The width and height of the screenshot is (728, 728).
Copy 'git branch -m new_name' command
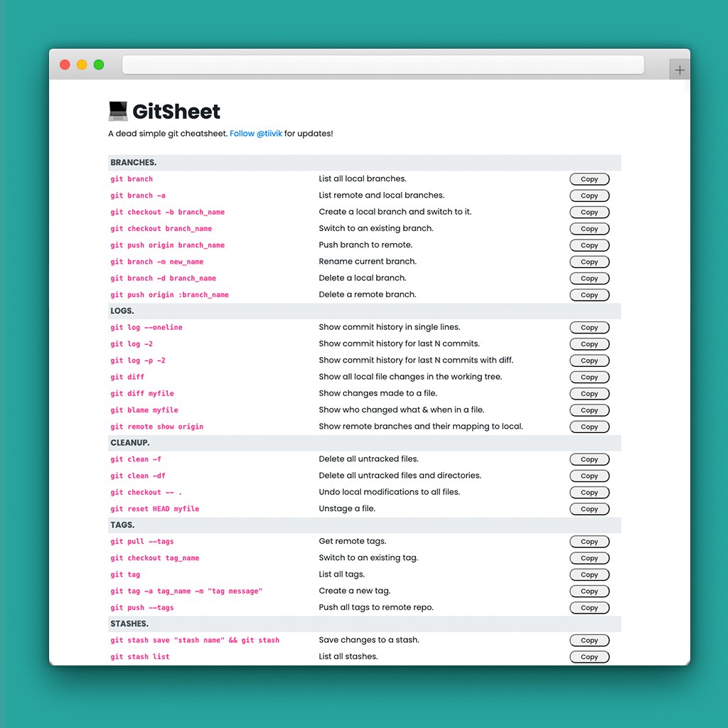pos(589,262)
